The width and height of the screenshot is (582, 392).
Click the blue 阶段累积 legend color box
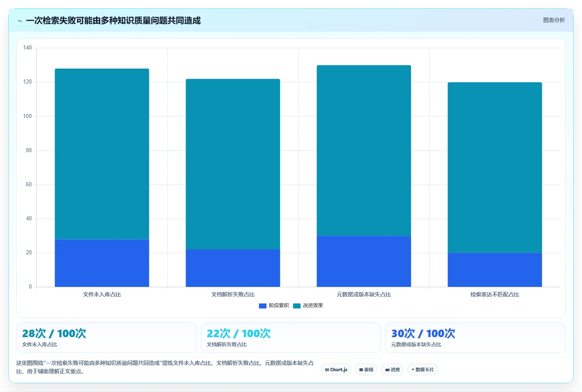point(263,306)
